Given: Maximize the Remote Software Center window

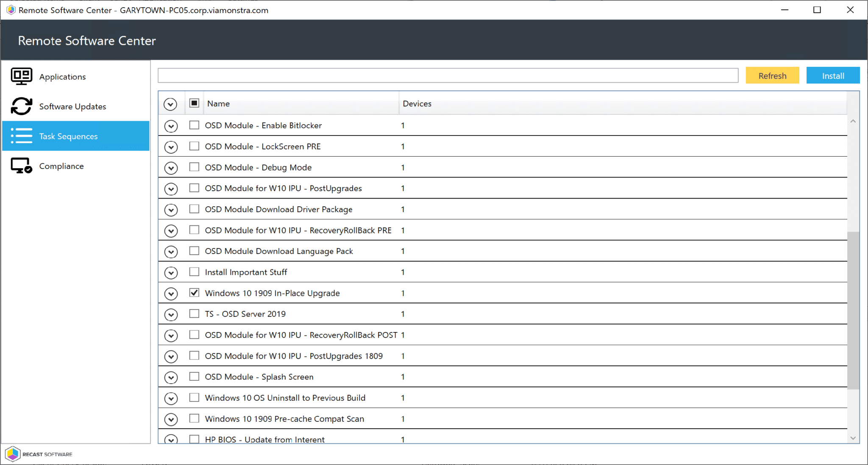Looking at the screenshot, I should pos(817,10).
